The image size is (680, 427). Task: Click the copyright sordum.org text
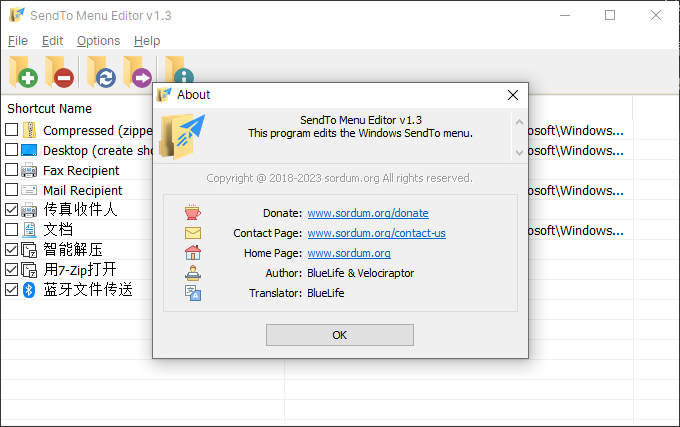tap(339, 178)
